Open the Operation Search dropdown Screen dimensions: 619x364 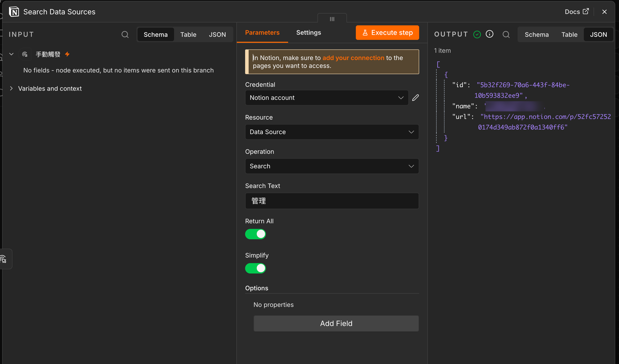tap(332, 166)
